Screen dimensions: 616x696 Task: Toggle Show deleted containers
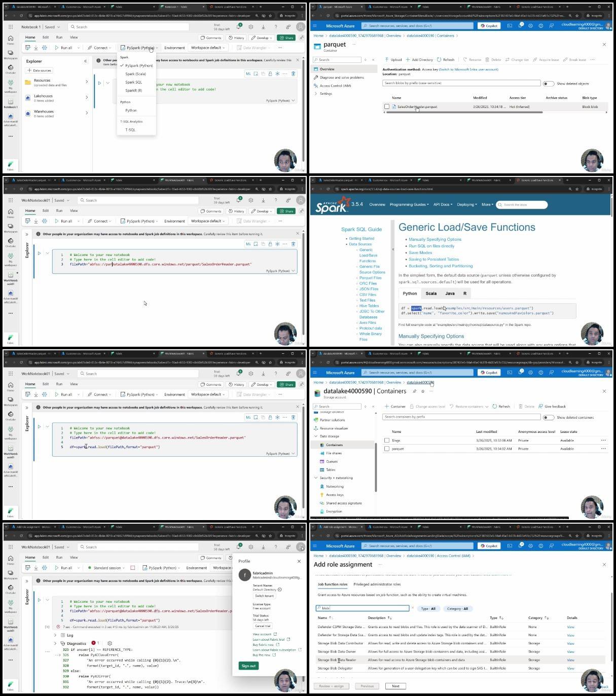pos(548,418)
